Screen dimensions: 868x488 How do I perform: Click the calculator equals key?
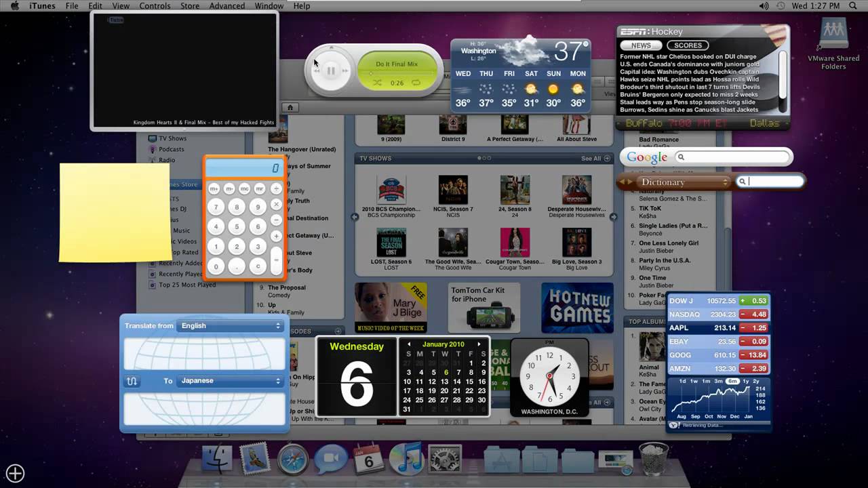276,259
